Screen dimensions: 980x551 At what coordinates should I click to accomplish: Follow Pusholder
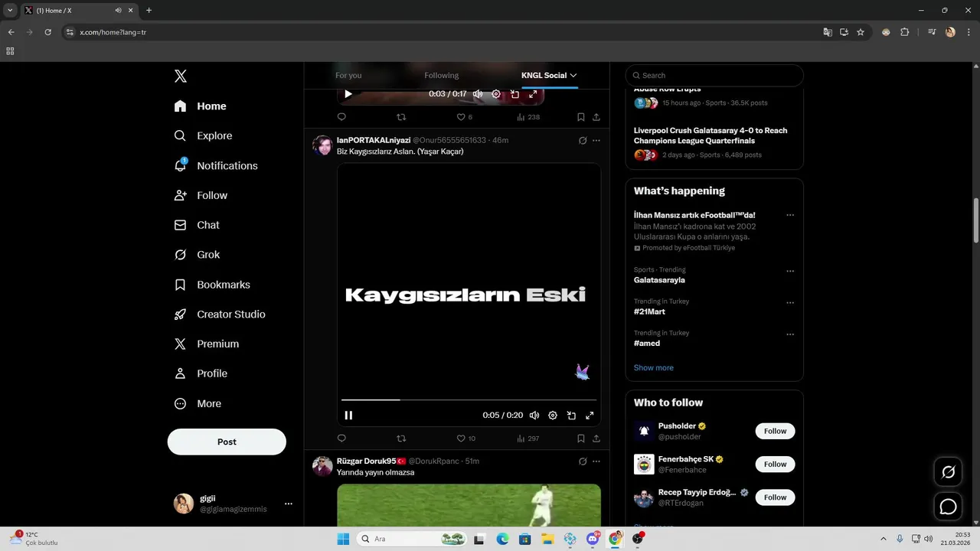[775, 431]
